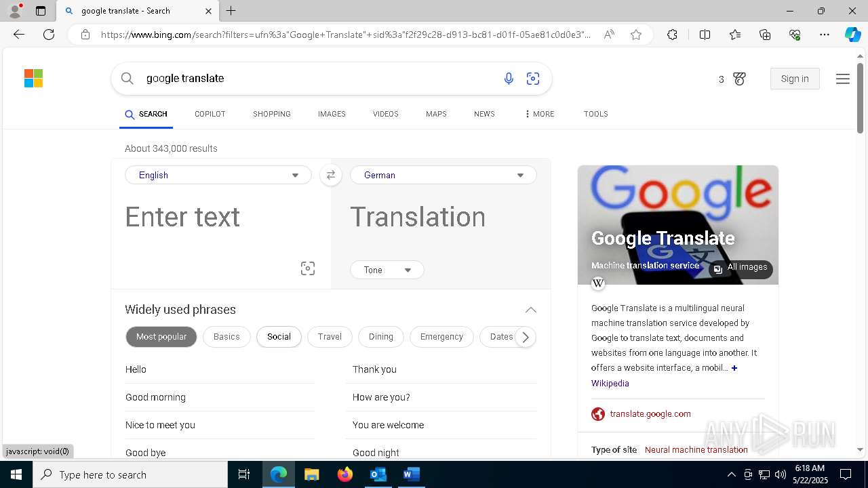The height and width of the screenshot is (488, 868).
Task: Select the Social phrase filter
Action: [x=279, y=337]
